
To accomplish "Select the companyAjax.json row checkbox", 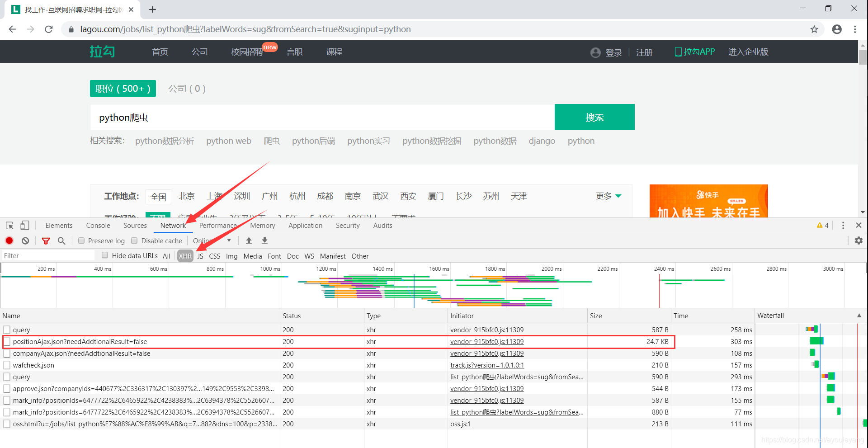I will (x=7, y=353).
